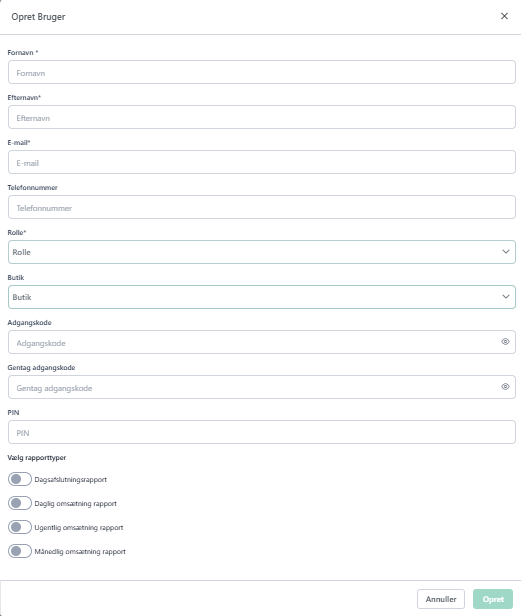Open the Butik dropdown chevron

click(506, 297)
